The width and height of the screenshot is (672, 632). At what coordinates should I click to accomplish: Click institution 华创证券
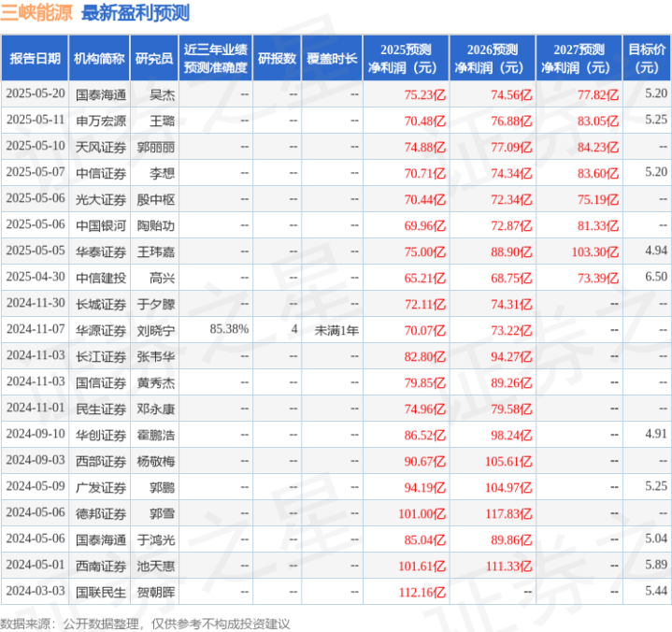pyautogui.click(x=101, y=435)
